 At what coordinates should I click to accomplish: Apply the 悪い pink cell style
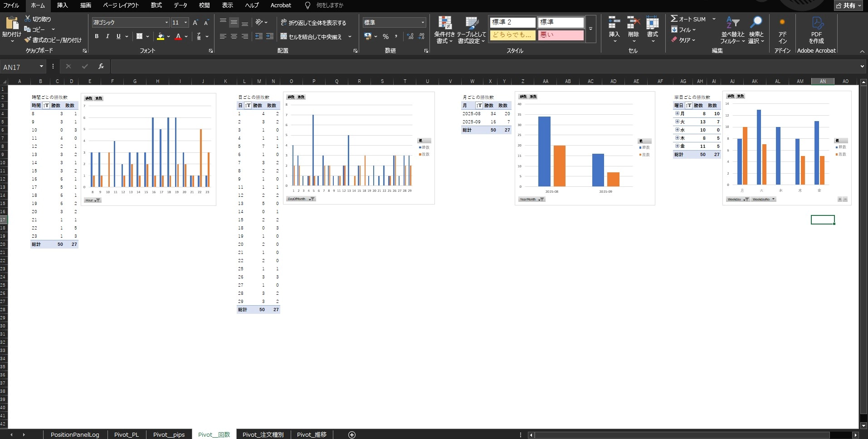561,35
